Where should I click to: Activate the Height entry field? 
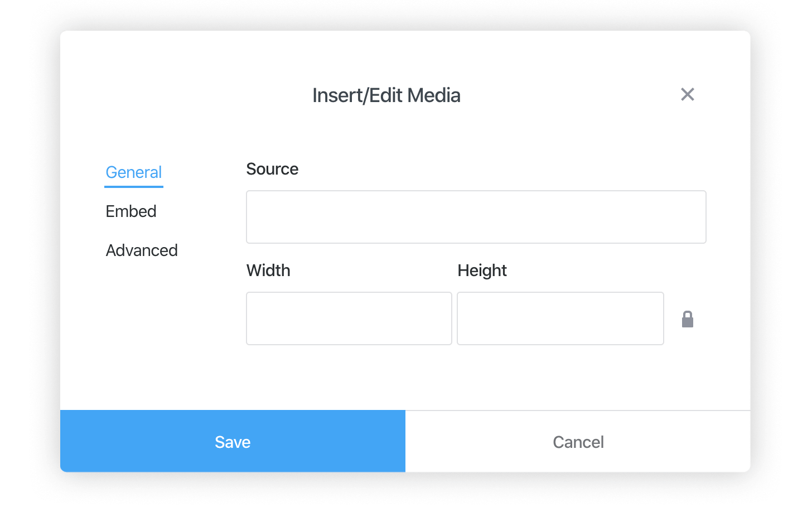(x=560, y=318)
